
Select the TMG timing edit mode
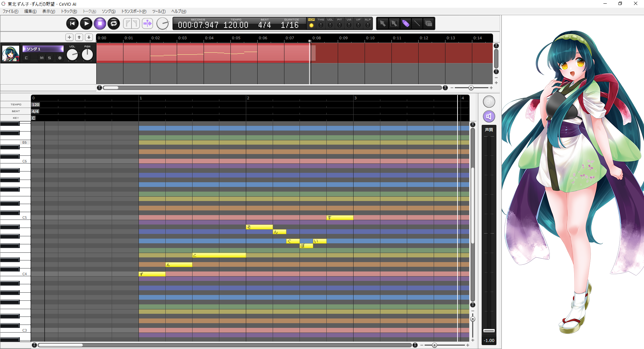point(321,23)
